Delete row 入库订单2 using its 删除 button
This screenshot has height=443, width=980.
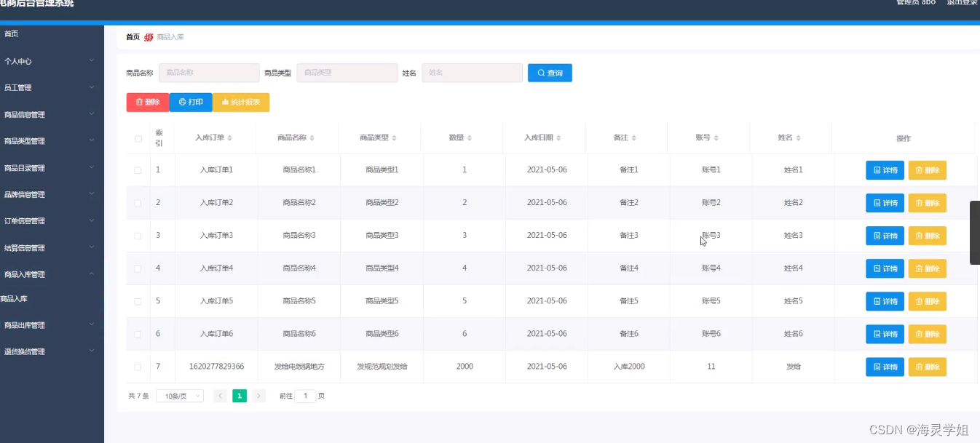coord(928,203)
